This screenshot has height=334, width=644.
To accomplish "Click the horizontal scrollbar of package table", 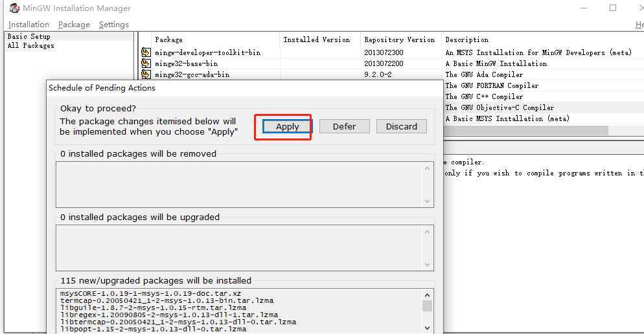I will click(525, 131).
